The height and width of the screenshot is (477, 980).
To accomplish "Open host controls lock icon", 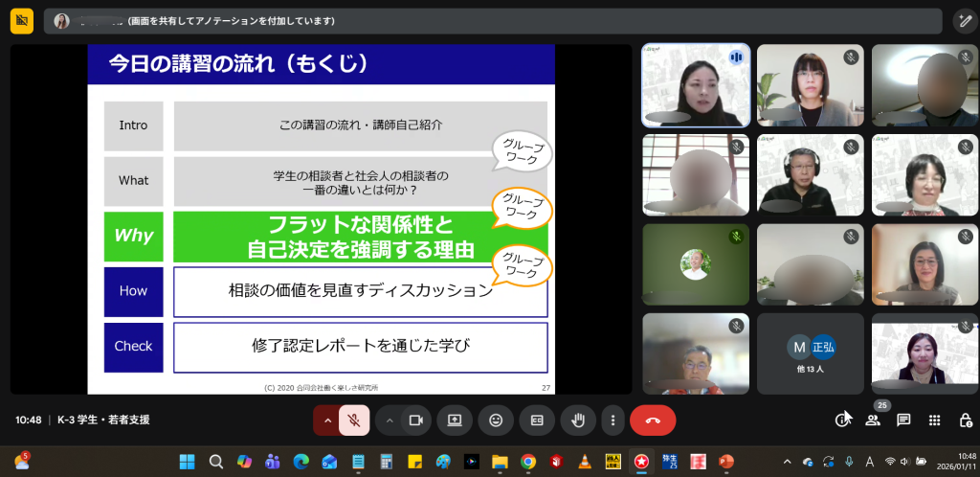I will (x=966, y=420).
